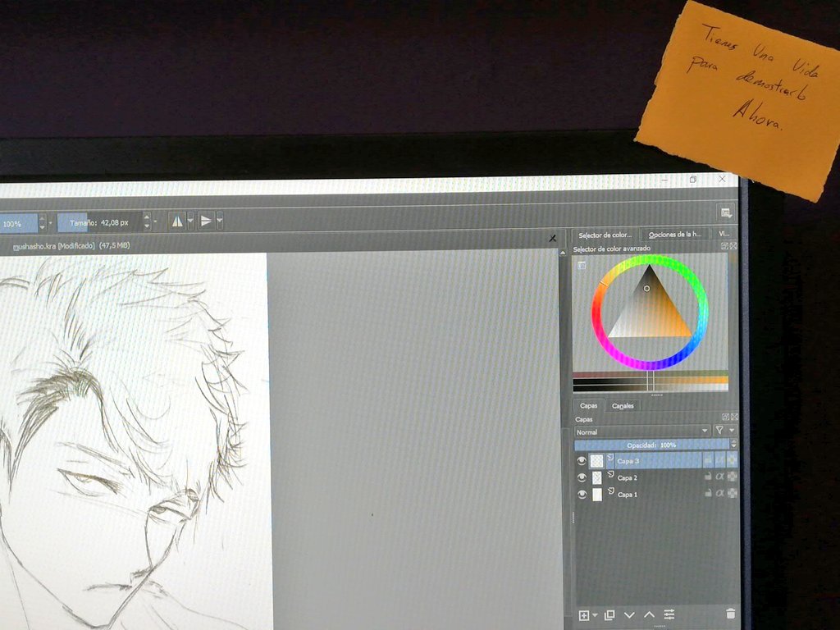Float the Capas docker
This screenshot has height=630, width=840.
725,416
